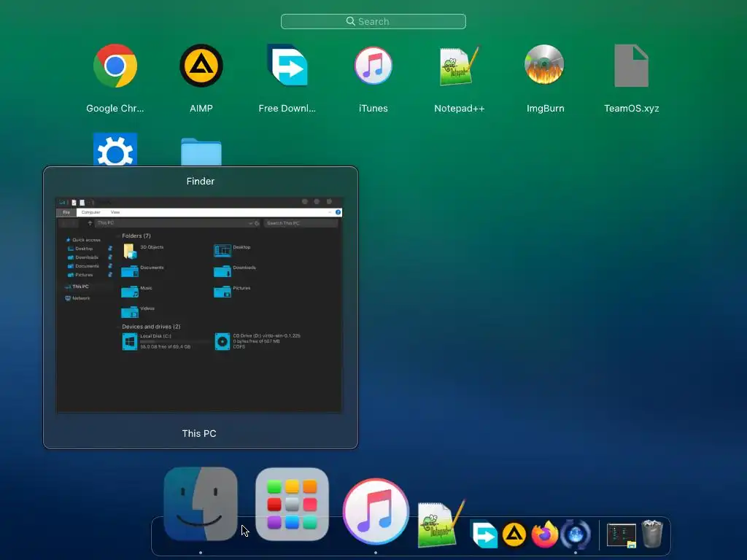
Task: Open iTunes from the launchpad grid
Action: point(373,66)
